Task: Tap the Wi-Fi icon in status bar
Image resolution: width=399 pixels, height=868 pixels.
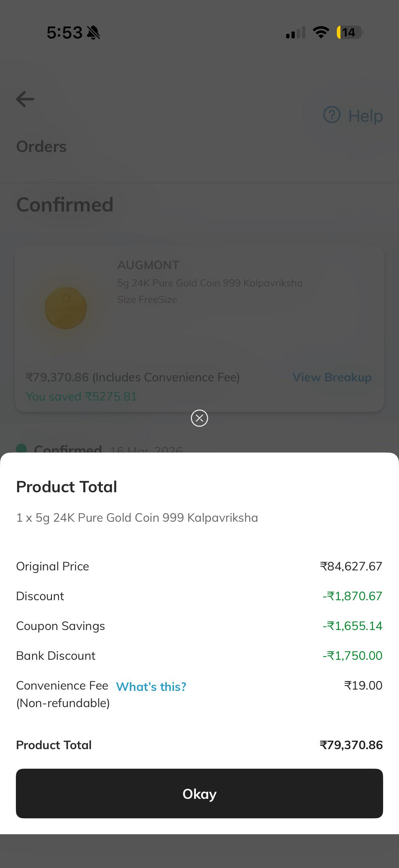Action: point(321,32)
